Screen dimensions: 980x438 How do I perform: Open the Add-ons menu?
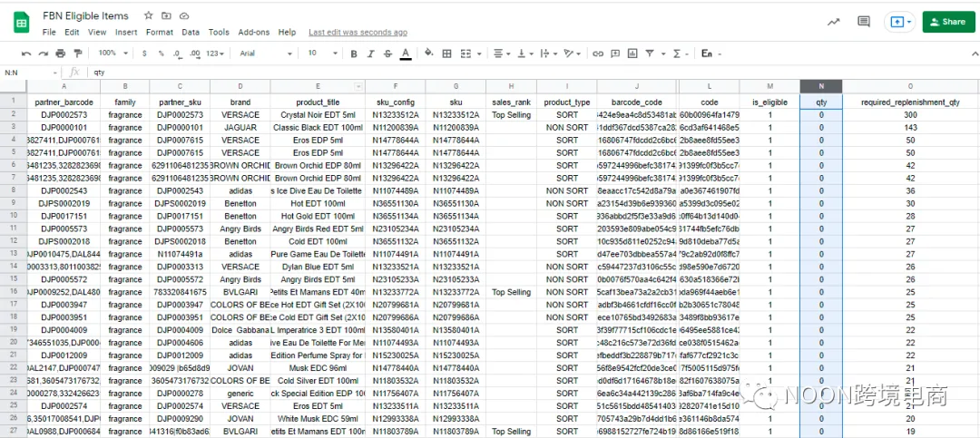pyautogui.click(x=254, y=33)
